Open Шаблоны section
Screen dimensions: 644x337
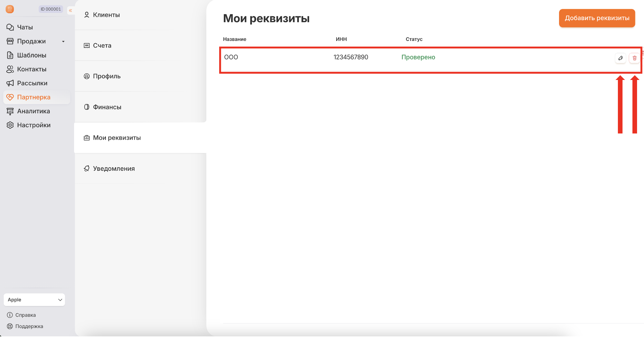point(31,56)
